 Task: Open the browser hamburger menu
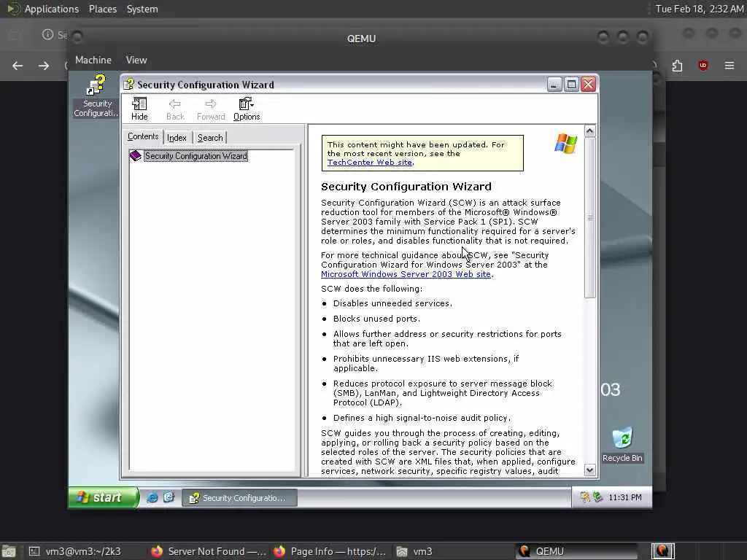point(729,66)
